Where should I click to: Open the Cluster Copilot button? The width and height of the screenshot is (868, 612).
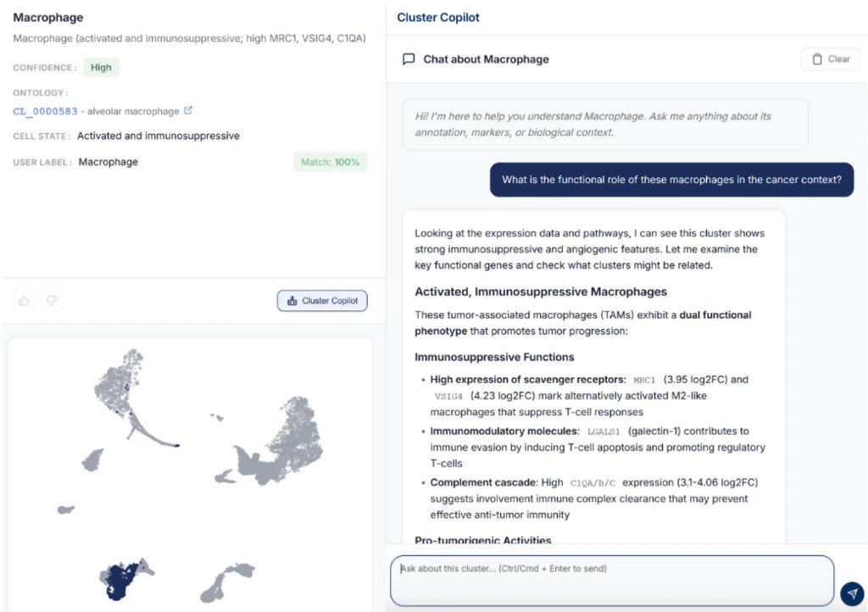click(x=322, y=301)
